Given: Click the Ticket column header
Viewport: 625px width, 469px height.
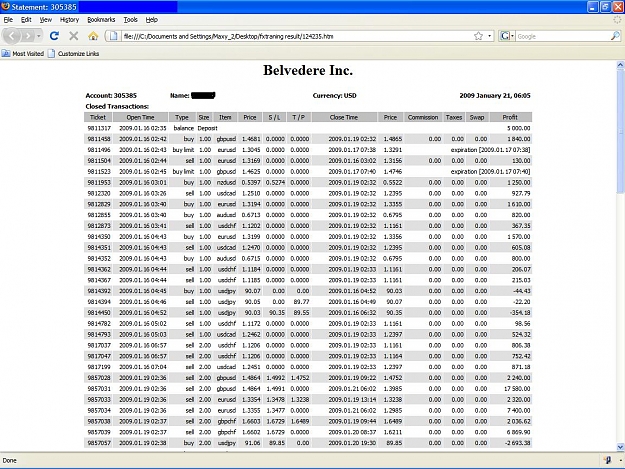Looking at the screenshot, I should point(98,117).
